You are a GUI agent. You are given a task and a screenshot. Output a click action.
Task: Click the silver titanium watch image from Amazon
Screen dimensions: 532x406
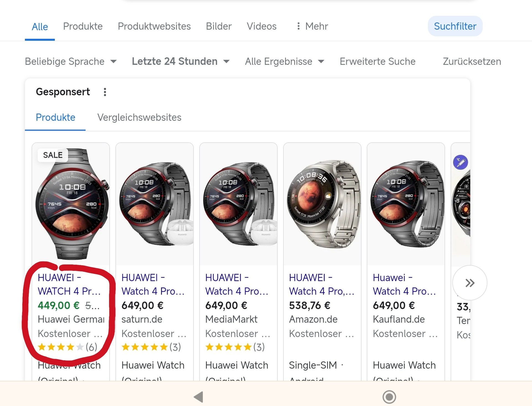322,204
